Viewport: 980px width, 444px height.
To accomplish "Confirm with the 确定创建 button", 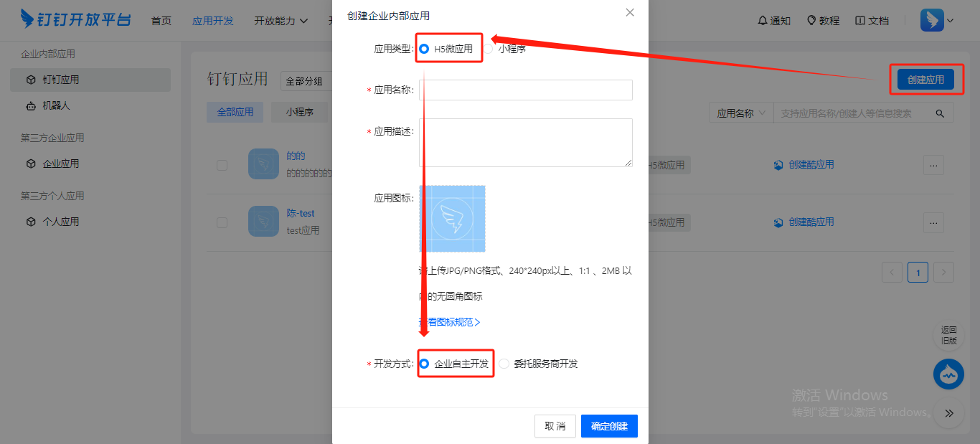I will [609, 426].
